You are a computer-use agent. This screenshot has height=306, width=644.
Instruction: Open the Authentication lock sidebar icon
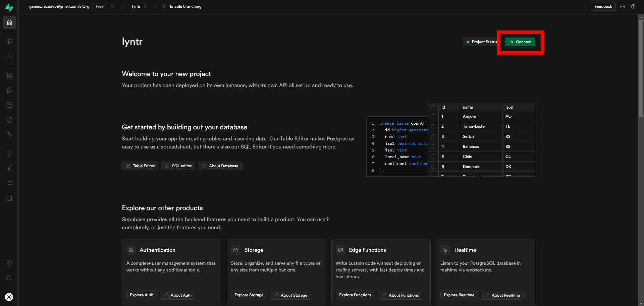tap(9, 90)
